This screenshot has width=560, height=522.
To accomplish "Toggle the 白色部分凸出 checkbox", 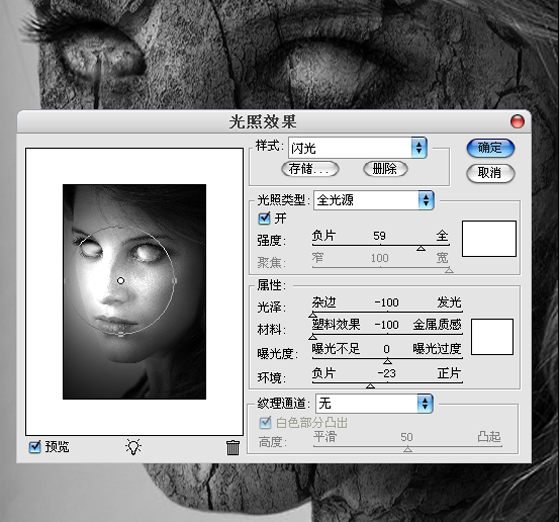I will 265,423.
